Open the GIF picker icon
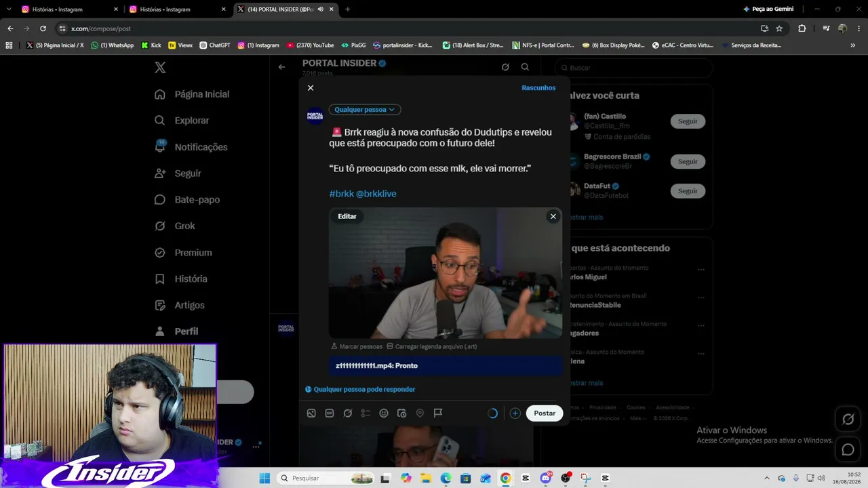868x488 pixels. 330,413
